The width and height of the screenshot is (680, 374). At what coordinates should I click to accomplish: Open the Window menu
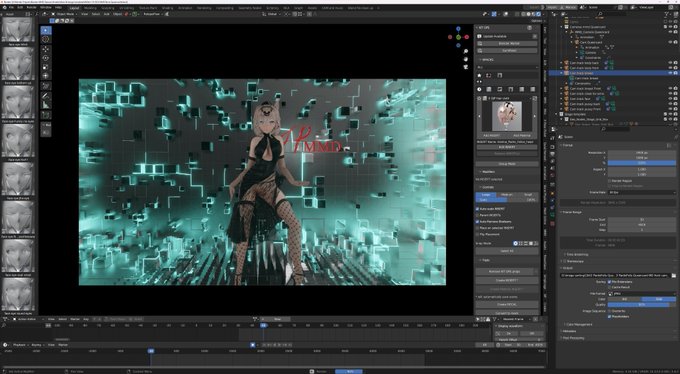(x=45, y=8)
